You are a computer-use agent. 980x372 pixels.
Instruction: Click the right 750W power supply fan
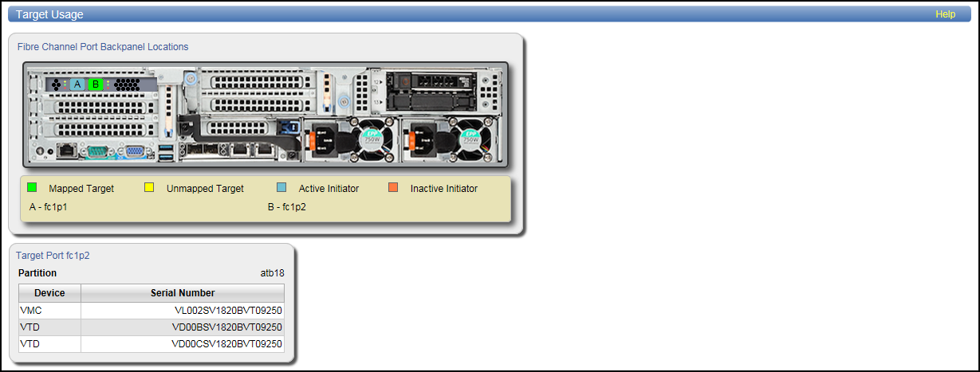point(470,139)
